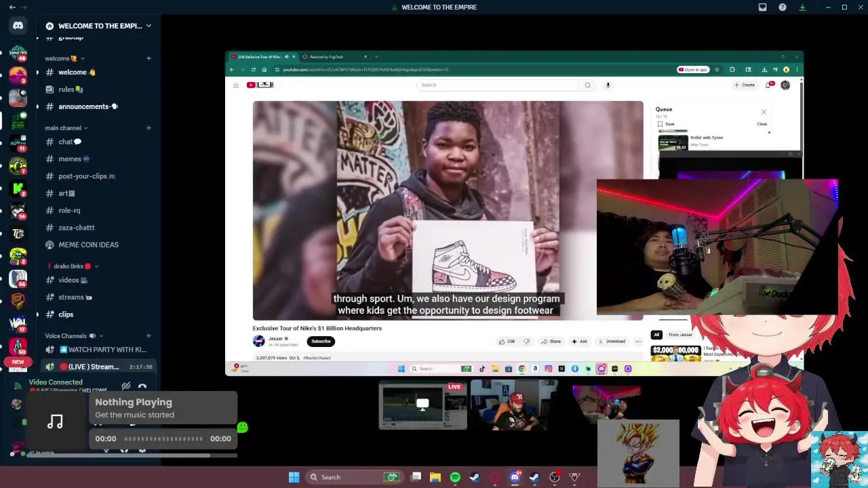Open Spotify from the Windows taskbar
Screen dimensions: 868x488
pyautogui.click(x=455, y=477)
